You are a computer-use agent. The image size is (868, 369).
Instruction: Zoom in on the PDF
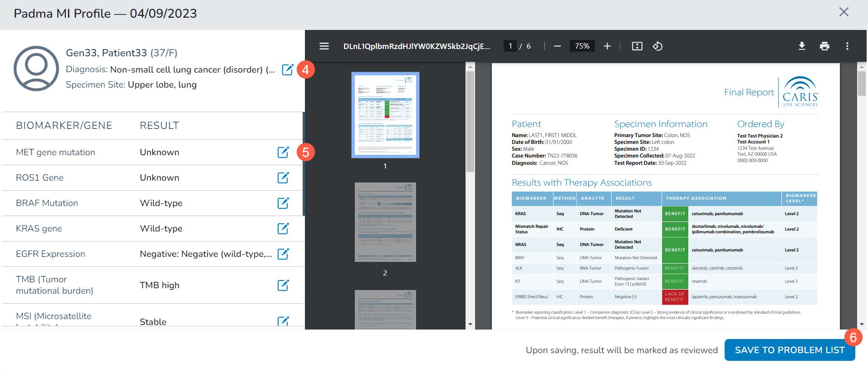coord(607,46)
